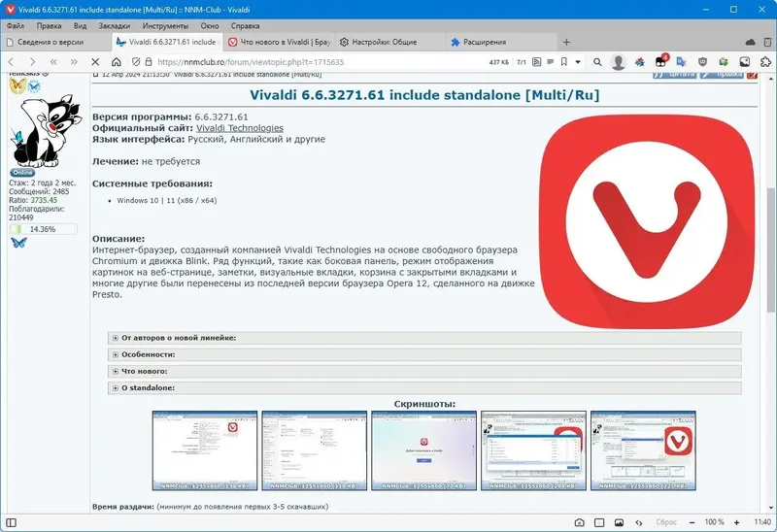Image resolution: width=777 pixels, height=532 pixels.
Task: Click the rewind history button
Action: [x=53, y=62]
